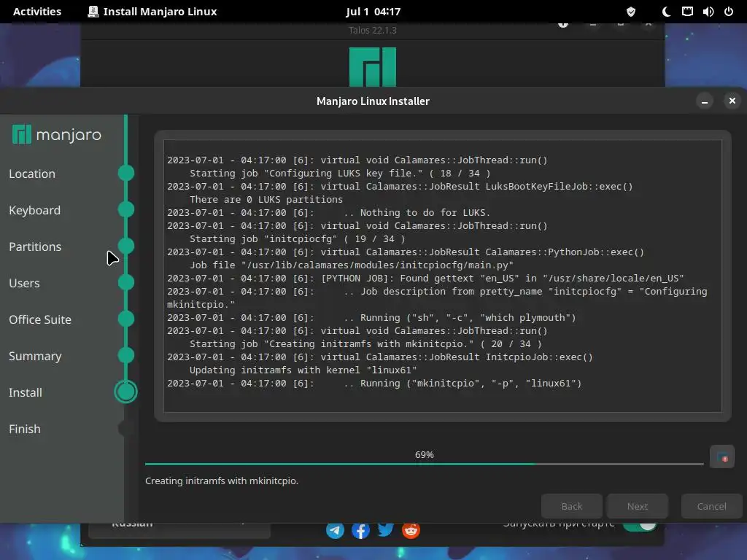The width and height of the screenshot is (747, 560).
Task: Toggle the launch-at-start switch in Hello window
Action: pyautogui.click(x=640, y=525)
